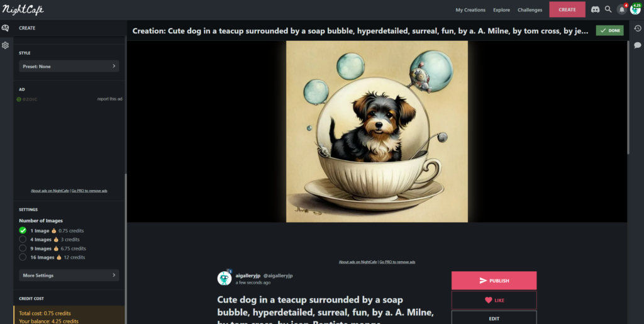
Task: Go to the Explore page
Action: click(x=501, y=10)
